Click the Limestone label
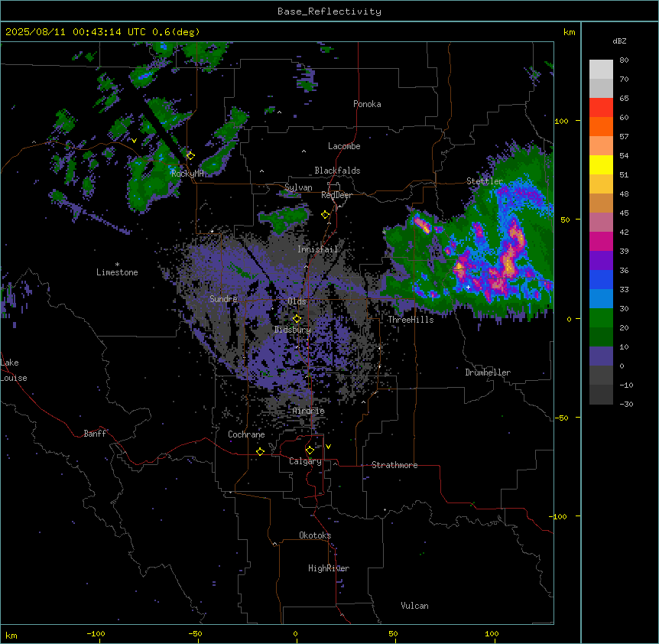The image size is (659, 644). click(117, 272)
